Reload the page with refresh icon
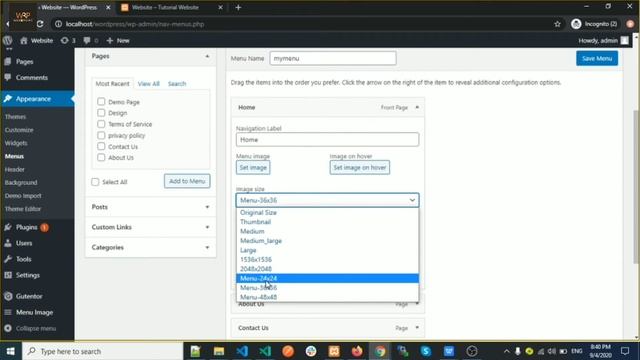This screenshot has width=640, height=360. pyautogui.click(x=40, y=24)
